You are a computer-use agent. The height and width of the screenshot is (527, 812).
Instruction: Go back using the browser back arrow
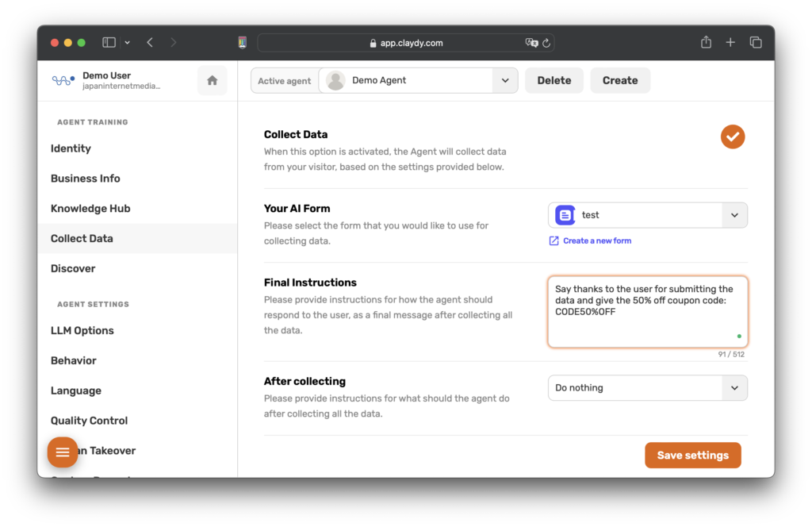150,43
